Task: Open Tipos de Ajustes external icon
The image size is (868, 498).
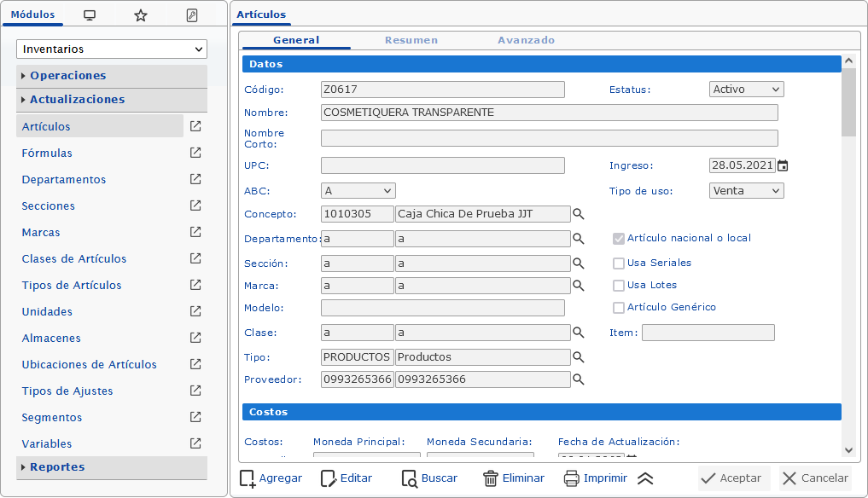Action: pyautogui.click(x=195, y=391)
